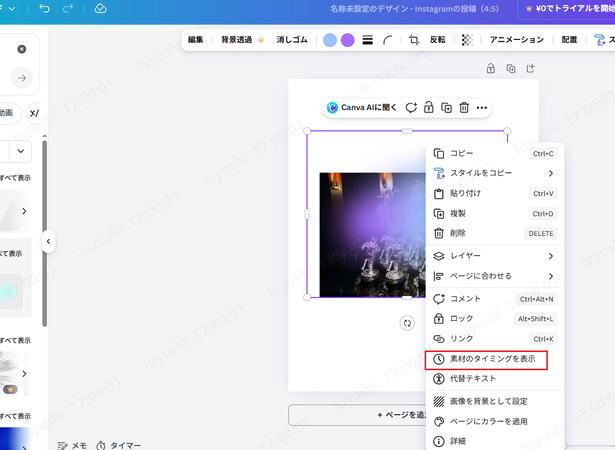Clear the search with X icon
615x450 pixels.
pyautogui.click(x=22, y=49)
